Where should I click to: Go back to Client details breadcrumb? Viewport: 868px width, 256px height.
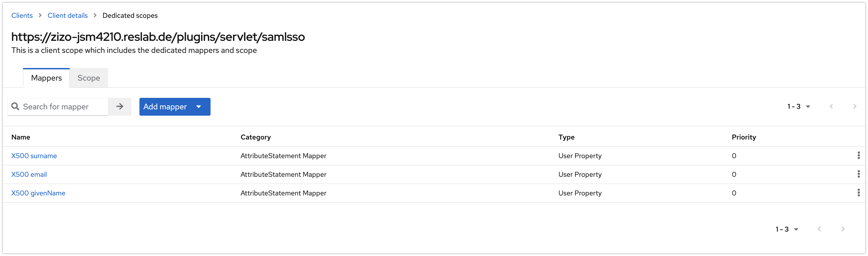coord(67,15)
